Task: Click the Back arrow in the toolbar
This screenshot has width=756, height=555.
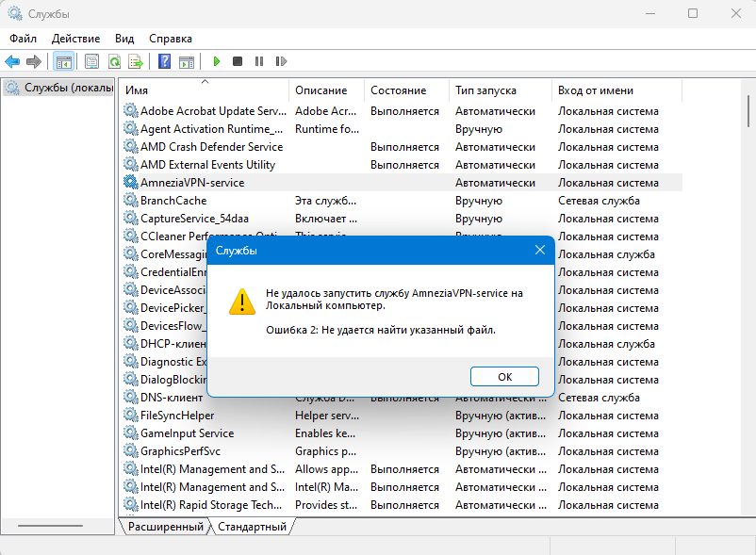Action: pyautogui.click(x=12, y=61)
